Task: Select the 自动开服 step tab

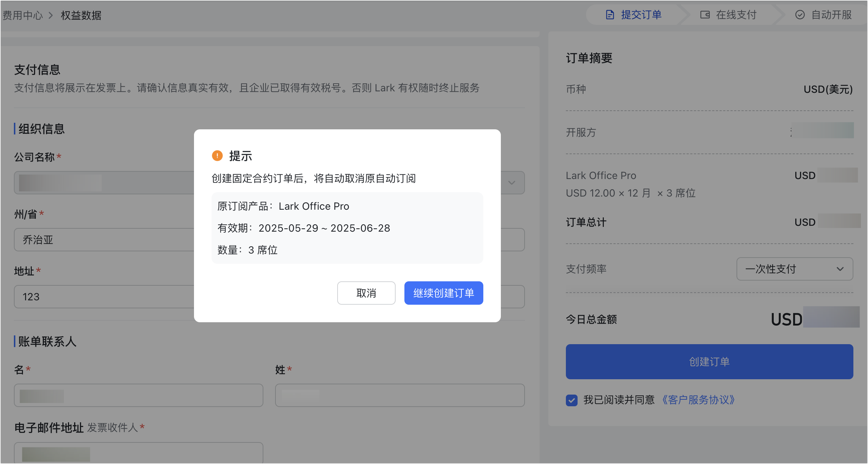Action: pos(823,15)
